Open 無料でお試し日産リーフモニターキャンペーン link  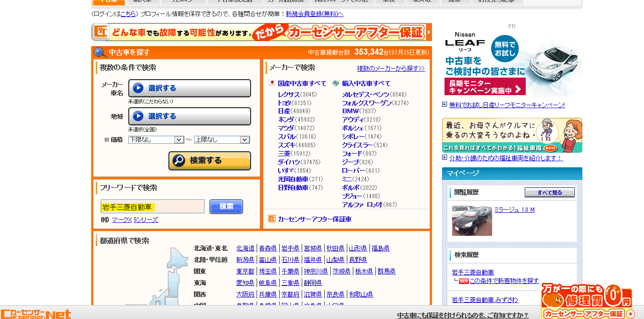pos(507,105)
